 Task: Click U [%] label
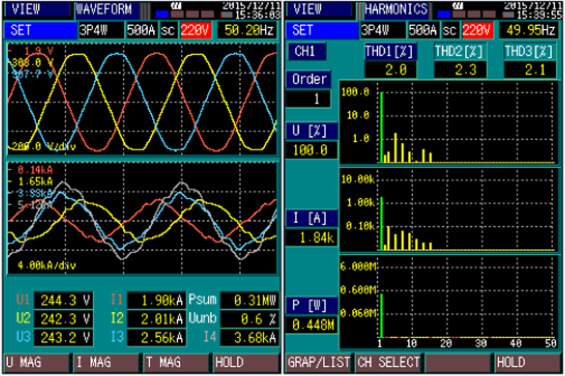[x=312, y=131]
